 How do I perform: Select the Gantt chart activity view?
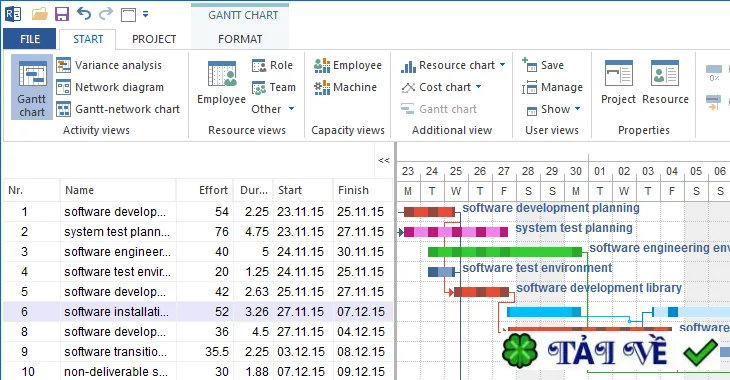tap(32, 88)
